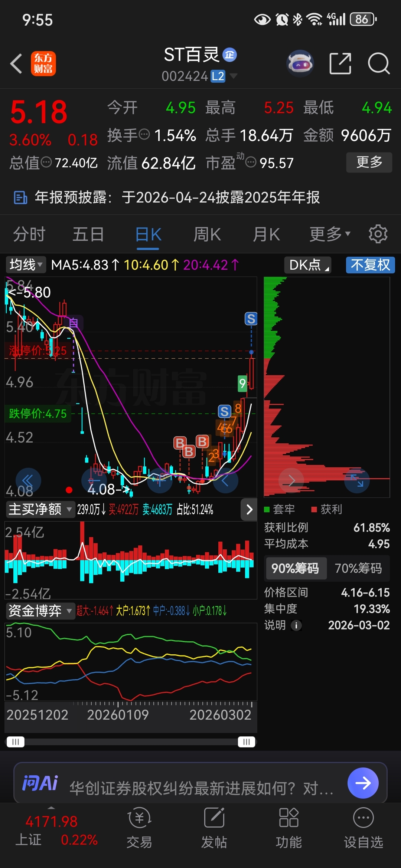Tap the 跌停价:4.75 label
Screen dimensions: 401x868
click(38, 414)
